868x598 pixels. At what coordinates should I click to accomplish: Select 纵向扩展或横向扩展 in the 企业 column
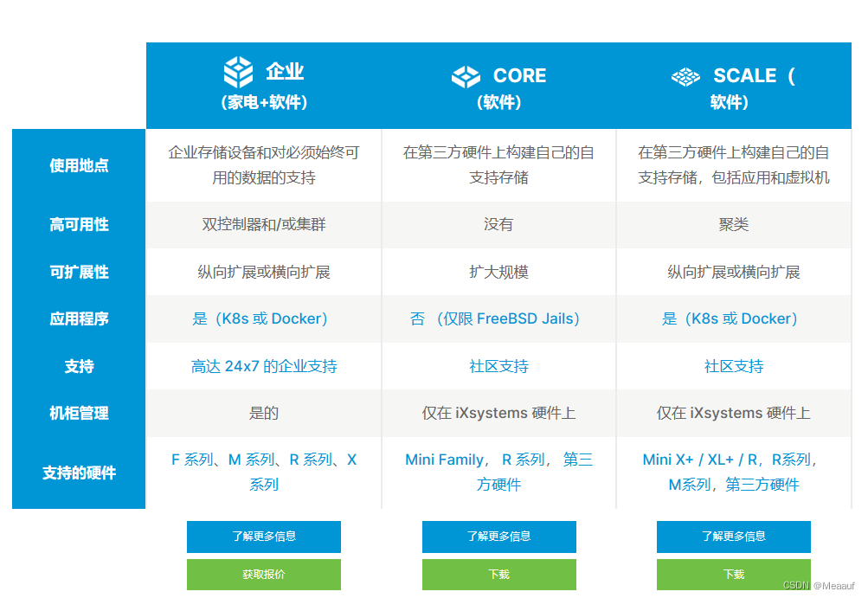[x=263, y=273]
